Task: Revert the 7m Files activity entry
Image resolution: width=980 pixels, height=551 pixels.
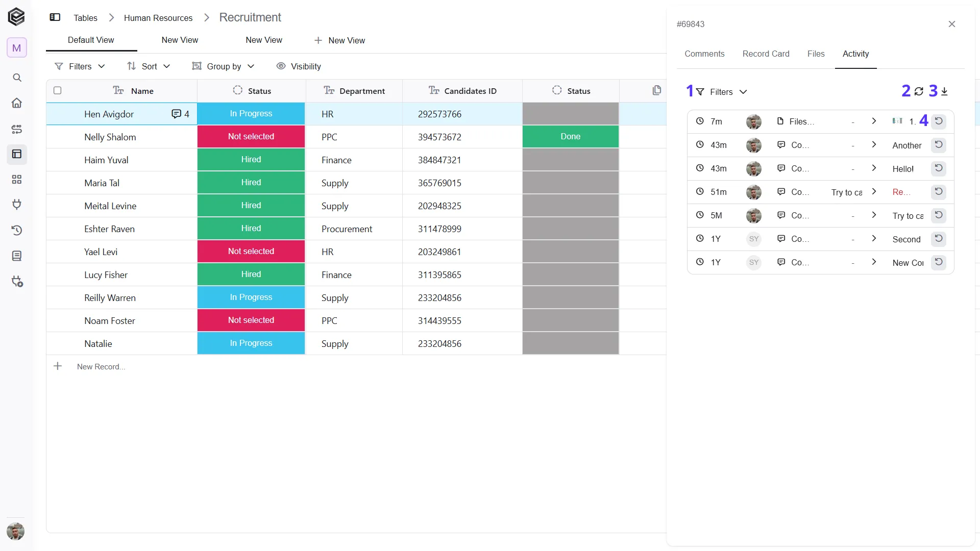Action: point(939,121)
